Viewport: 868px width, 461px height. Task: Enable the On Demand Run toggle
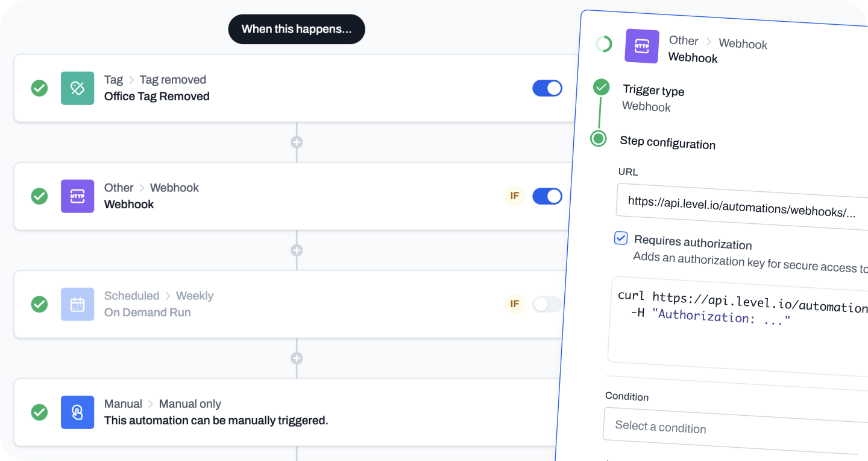click(547, 304)
